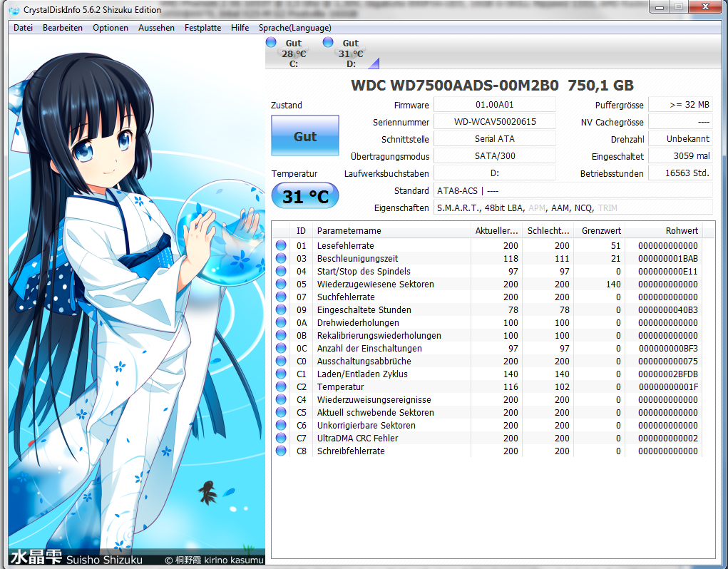Click the status orb for Unkorrigierbare Sektoren

[281, 425]
